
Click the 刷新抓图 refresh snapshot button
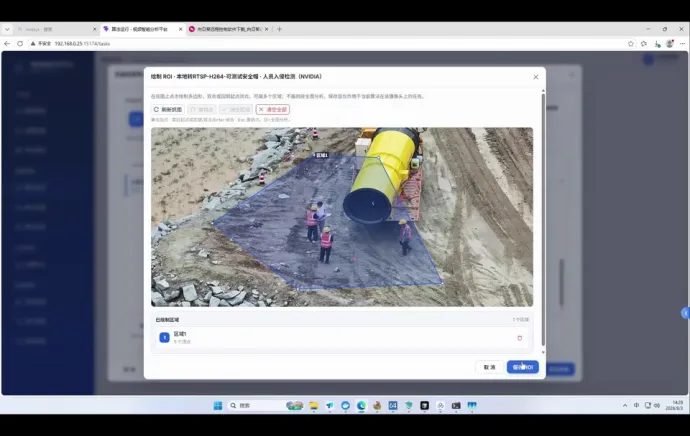tap(168, 110)
